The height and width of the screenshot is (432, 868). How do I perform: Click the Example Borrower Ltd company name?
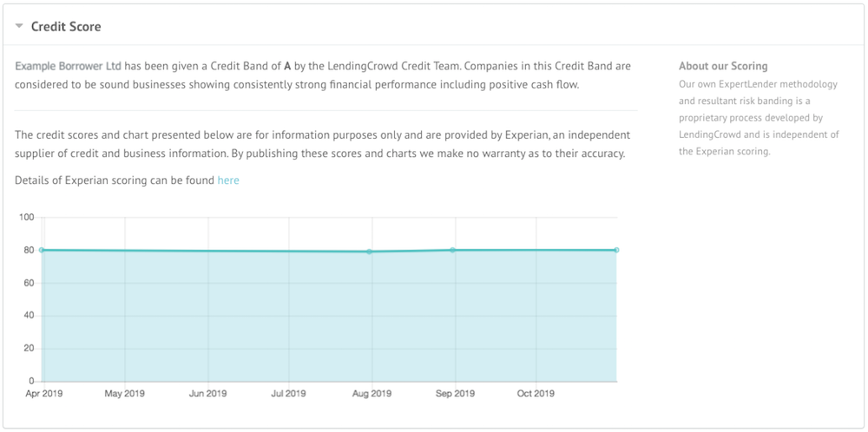[x=68, y=67]
